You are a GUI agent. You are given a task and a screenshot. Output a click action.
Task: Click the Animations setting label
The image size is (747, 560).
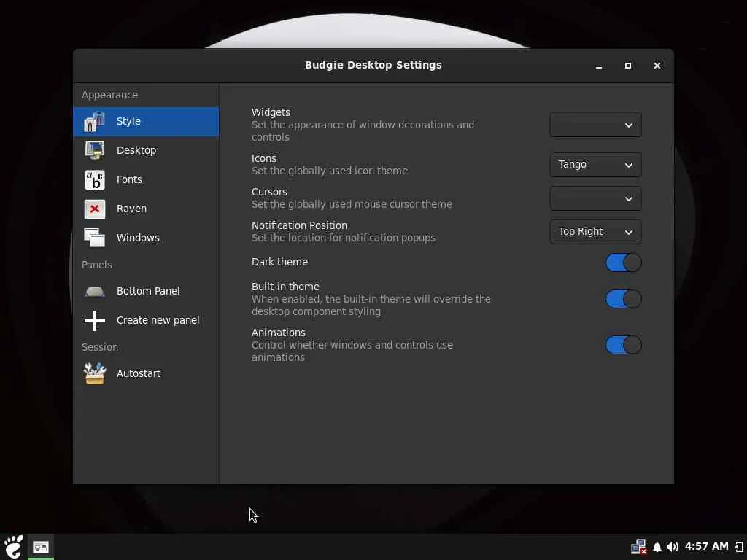pyautogui.click(x=279, y=332)
